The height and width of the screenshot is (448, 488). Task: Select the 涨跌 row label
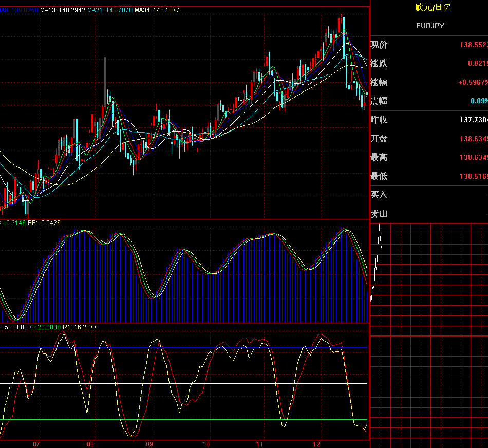point(379,64)
